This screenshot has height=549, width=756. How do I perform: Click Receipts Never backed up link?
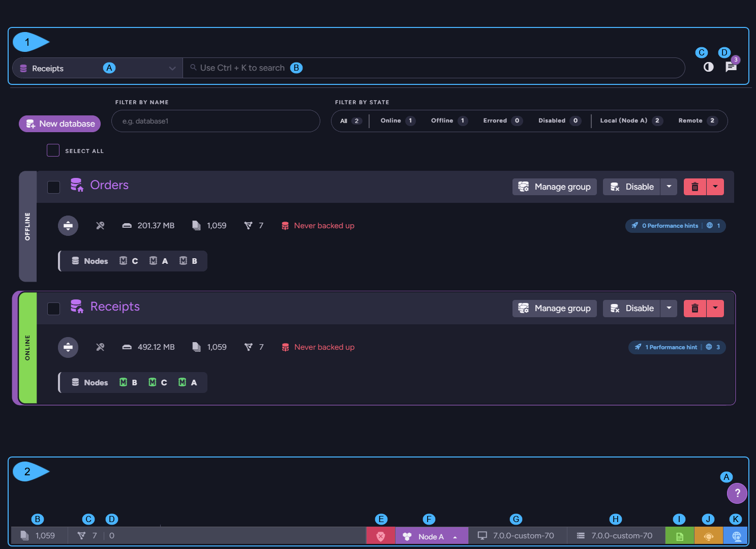[x=318, y=347]
